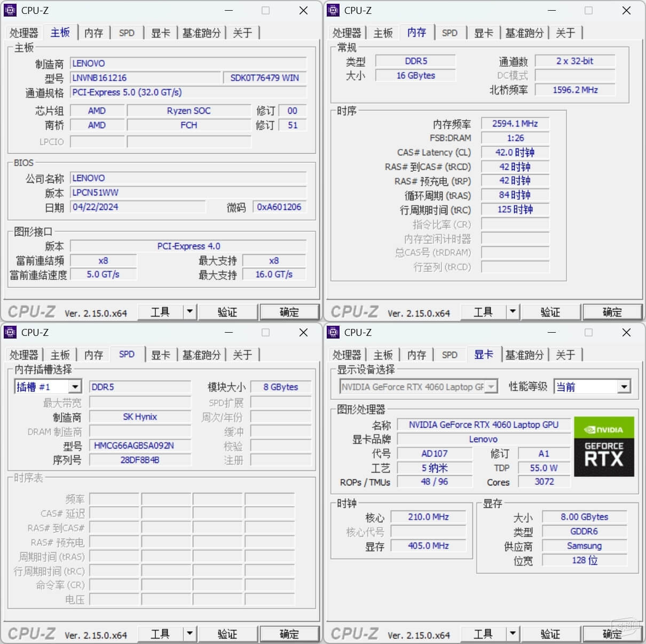Click the 8 GBytes module size field
This screenshot has height=644, width=646.
pyautogui.click(x=280, y=387)
